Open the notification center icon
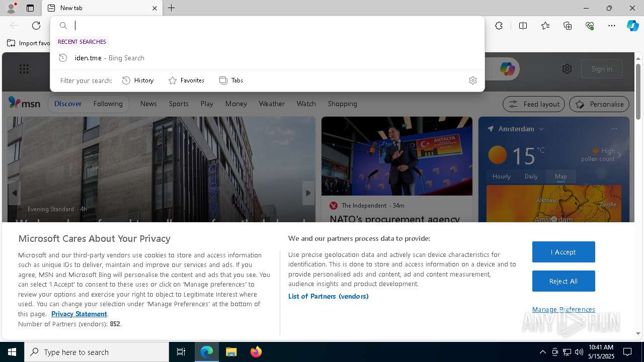This screenshot has width=644, height=362. tap(627, 352)
